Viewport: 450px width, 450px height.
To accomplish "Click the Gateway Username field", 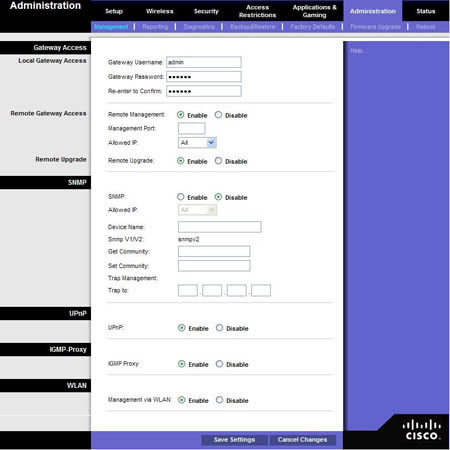I will [x=204, y=62].
